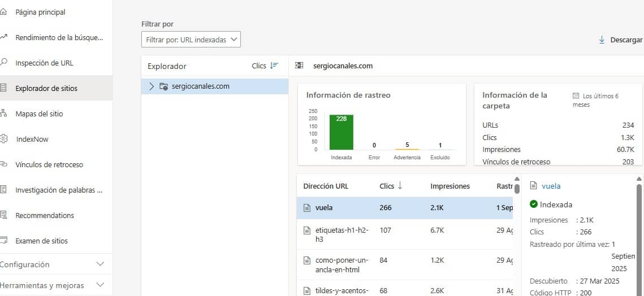Select the vuela row in URL table
The image size is (644, 296).
(405, 208)
